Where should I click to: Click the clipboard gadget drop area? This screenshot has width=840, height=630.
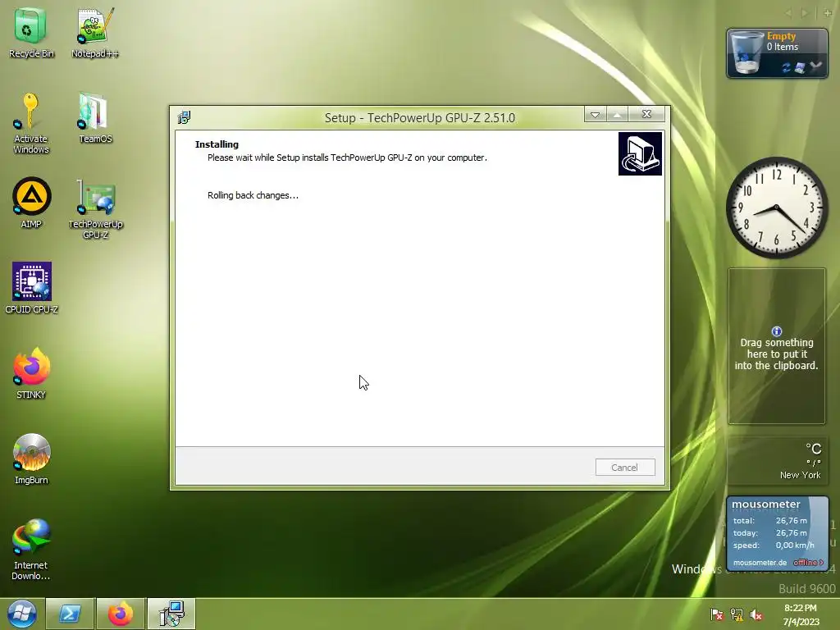point(776,346)
